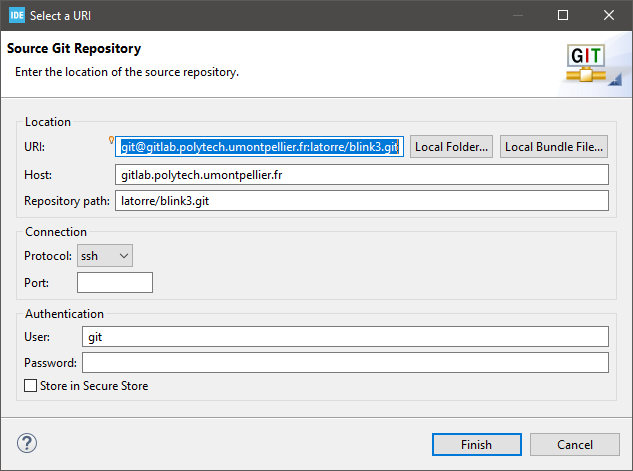The image size is (633, 471).
Task: Open the Local Folder browser
Action: [451, 147]
